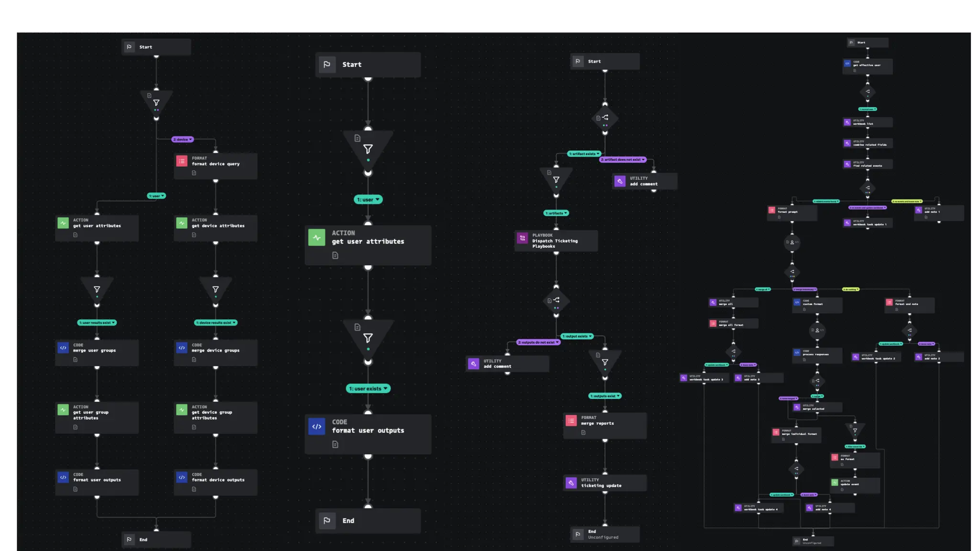Click the large Start block in second playbook
Viewport: 980px width, 551px height.
tap(368, 65)
